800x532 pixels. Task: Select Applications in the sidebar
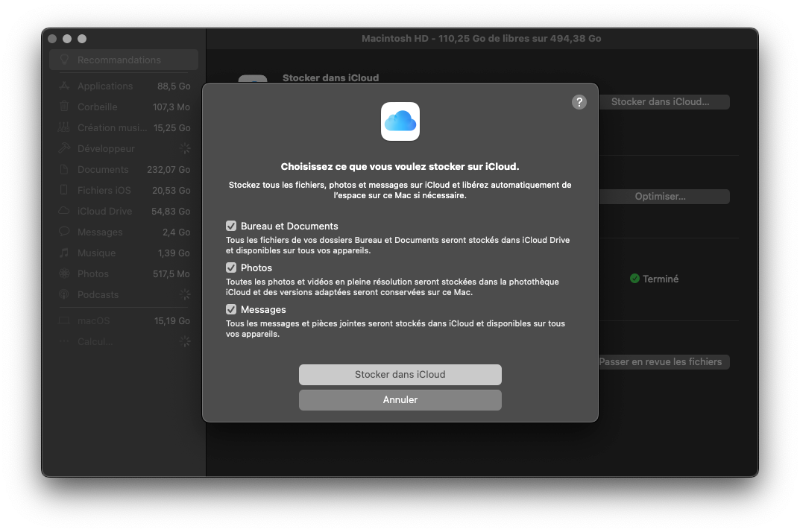pyautogui.click(x=124, y=86)
